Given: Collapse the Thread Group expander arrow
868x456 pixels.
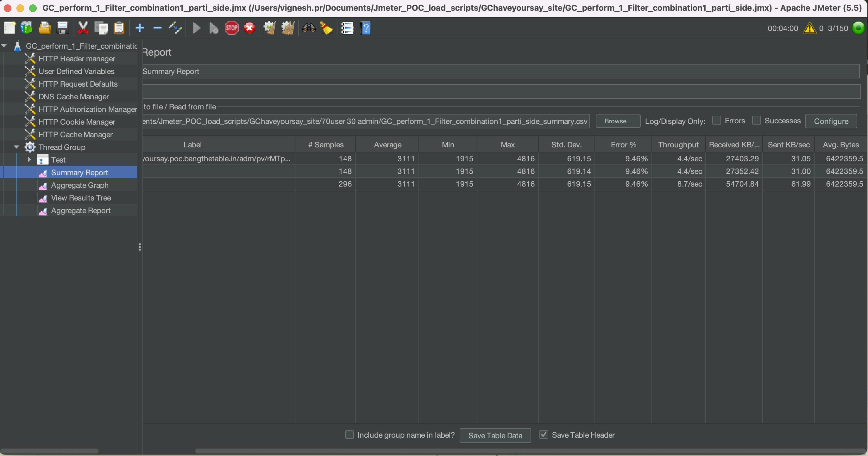Looking at the screenshot, I should 16,147.
